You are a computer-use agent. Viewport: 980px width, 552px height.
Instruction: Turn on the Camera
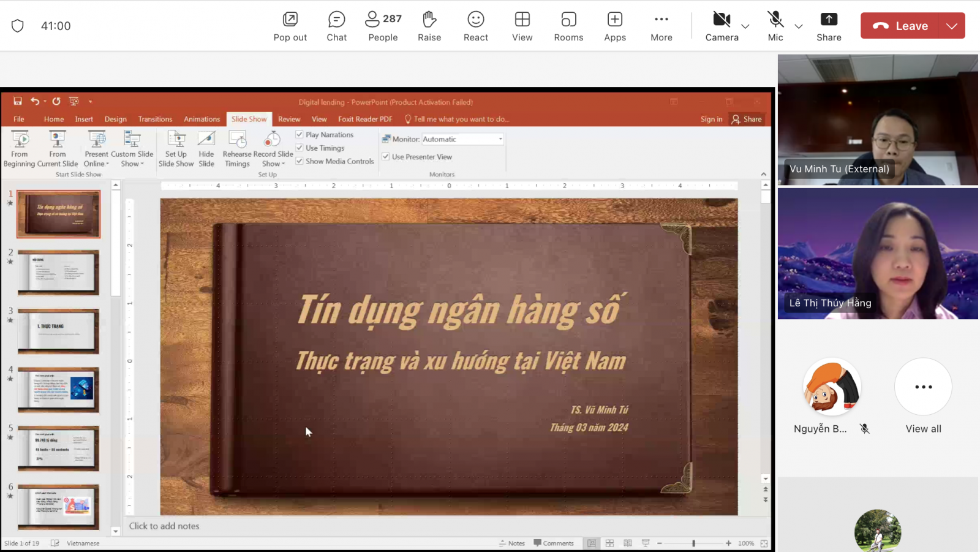tap(722, 26)
